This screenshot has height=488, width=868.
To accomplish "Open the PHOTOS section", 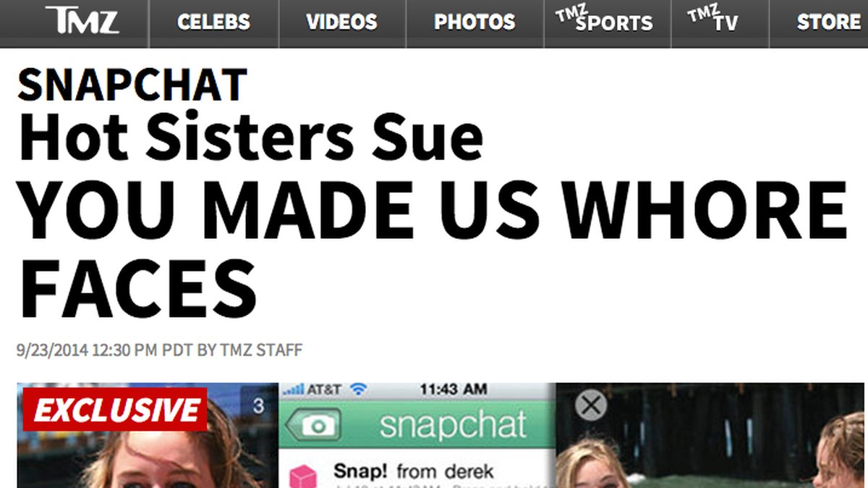I will (475, 22).
